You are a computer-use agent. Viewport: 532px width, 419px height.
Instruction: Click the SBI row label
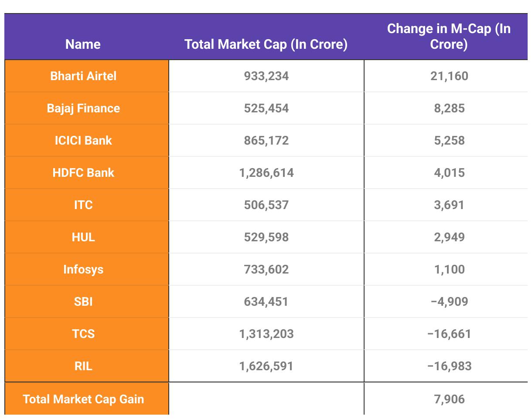tap(83, 301)
